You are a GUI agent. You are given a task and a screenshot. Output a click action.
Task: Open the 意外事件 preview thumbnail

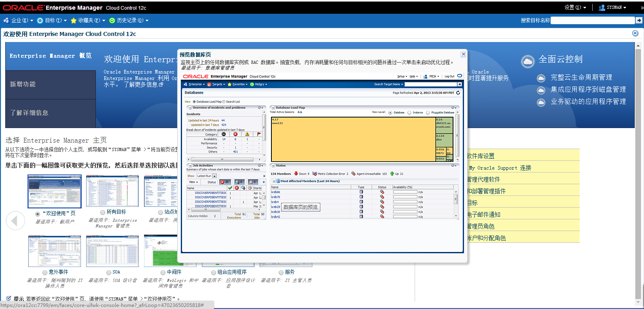55,251
